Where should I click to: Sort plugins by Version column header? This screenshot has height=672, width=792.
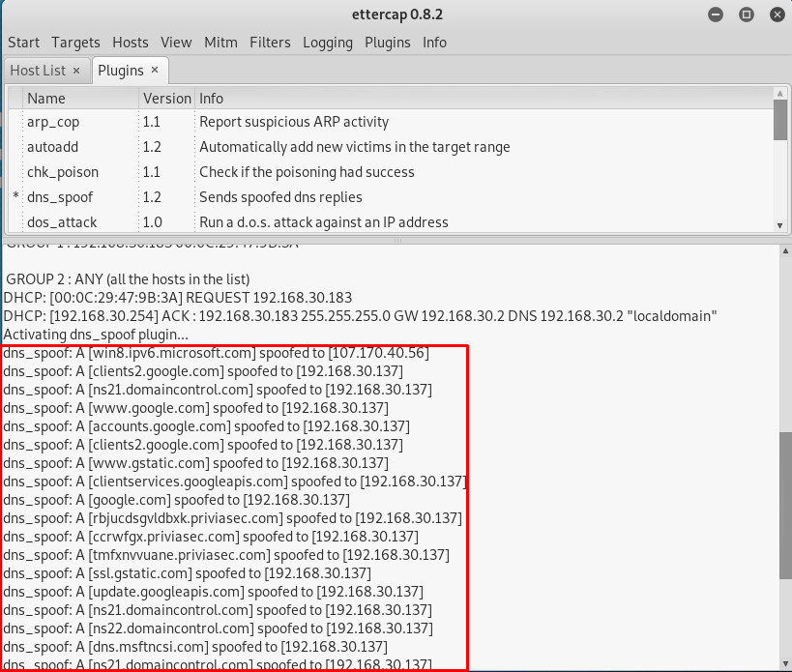coord(166,99)
